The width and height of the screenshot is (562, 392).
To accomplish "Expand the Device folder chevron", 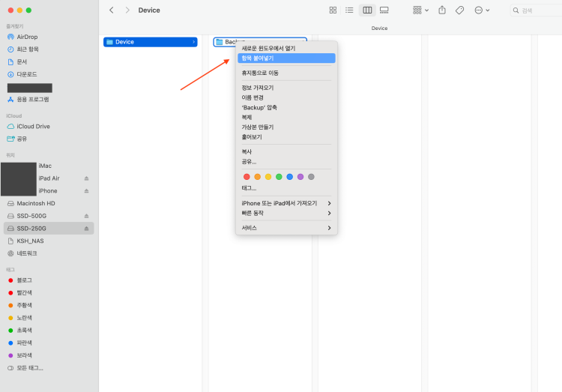I will pyautogui.click(x=193, y=42).
